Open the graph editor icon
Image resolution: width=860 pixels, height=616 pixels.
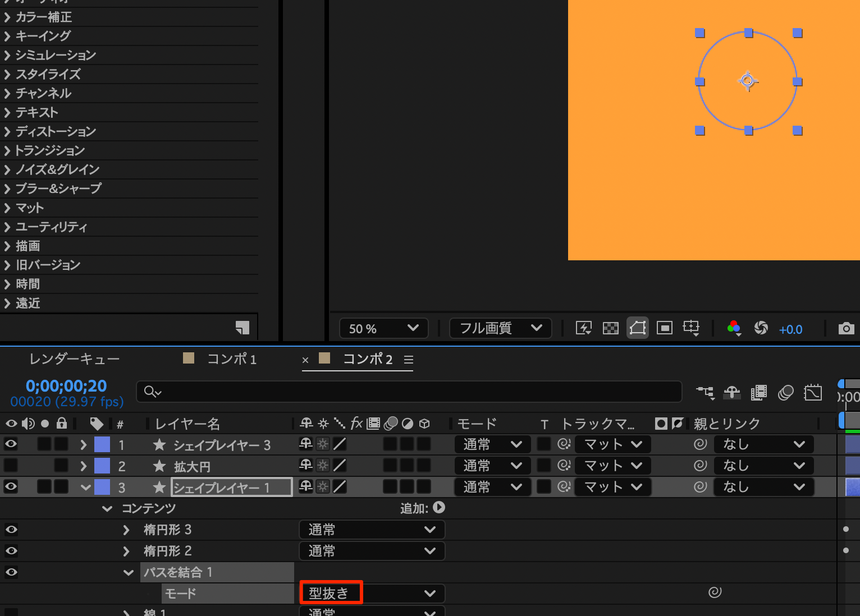(x=812, y=393)
